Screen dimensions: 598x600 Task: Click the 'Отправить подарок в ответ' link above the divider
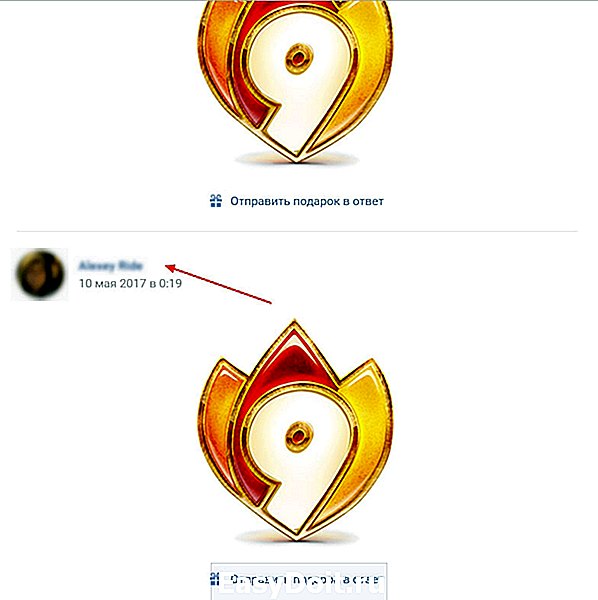(306, 201)
